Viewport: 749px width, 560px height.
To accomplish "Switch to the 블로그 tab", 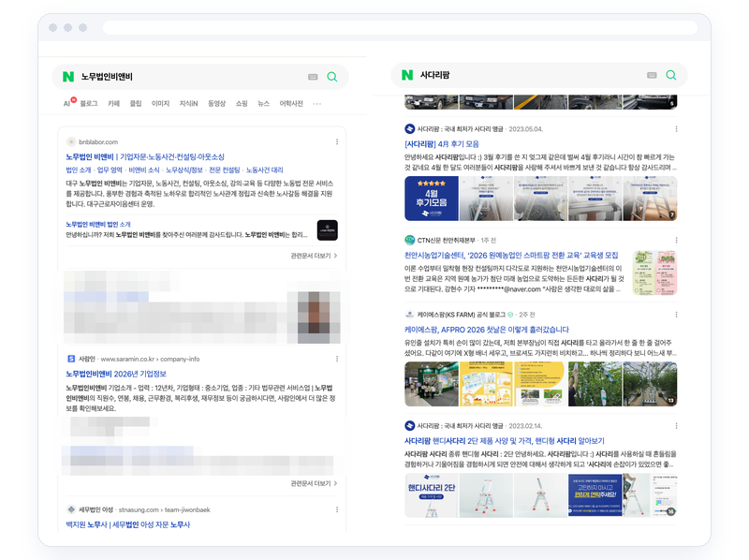I will [x=89, y=104].
